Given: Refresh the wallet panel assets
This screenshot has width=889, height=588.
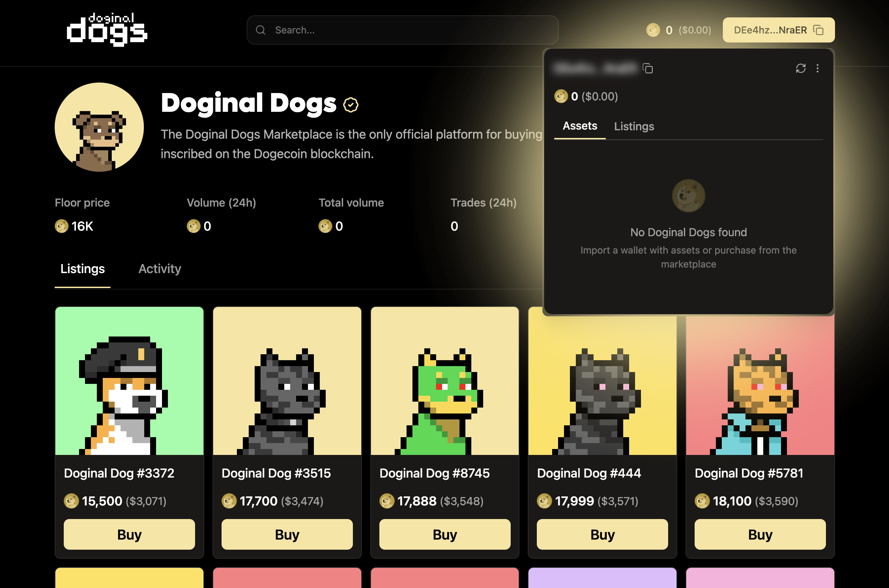Looking at the screenshot, I should [801, 68].
